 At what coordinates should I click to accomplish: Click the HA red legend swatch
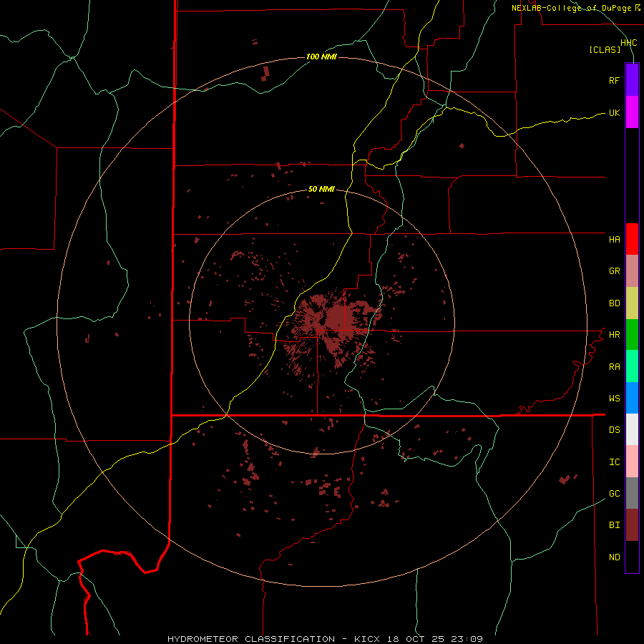(632, 239)
